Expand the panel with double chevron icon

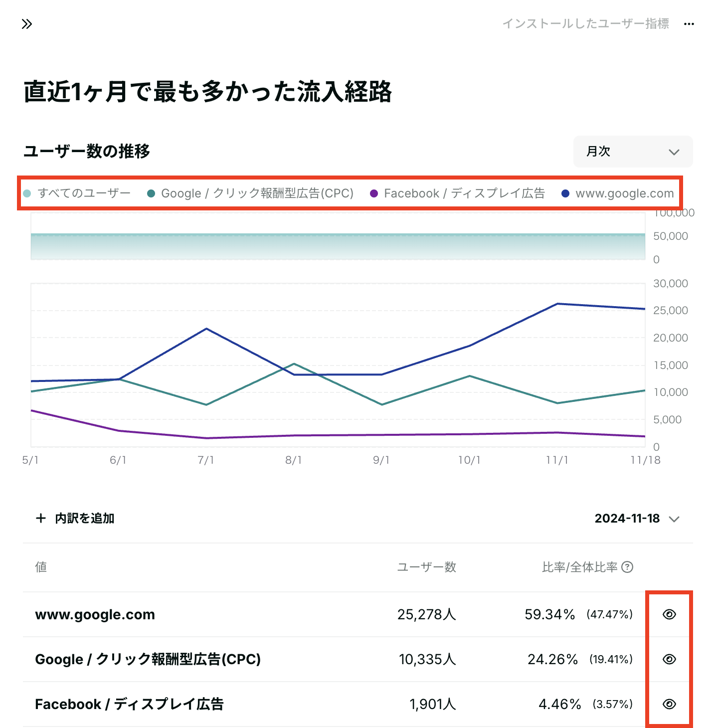pyautogui.click(x=27, y=24)
